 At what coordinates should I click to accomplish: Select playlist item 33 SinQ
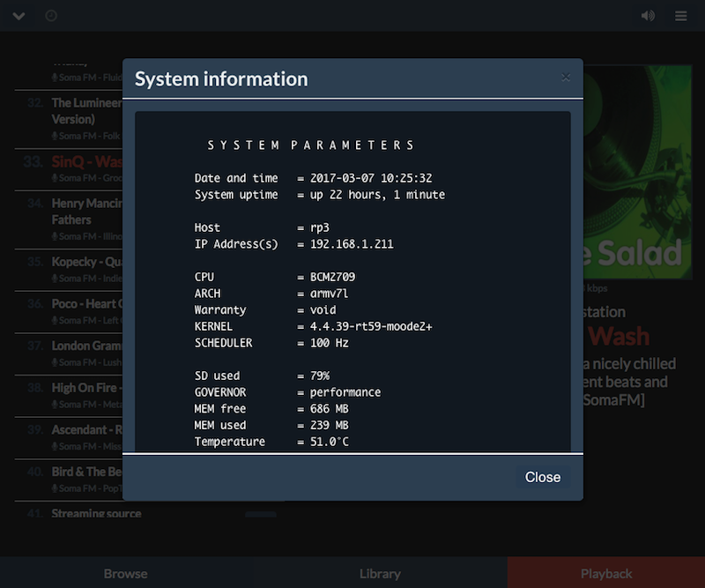pyautogui.click(x=69, y=168)
